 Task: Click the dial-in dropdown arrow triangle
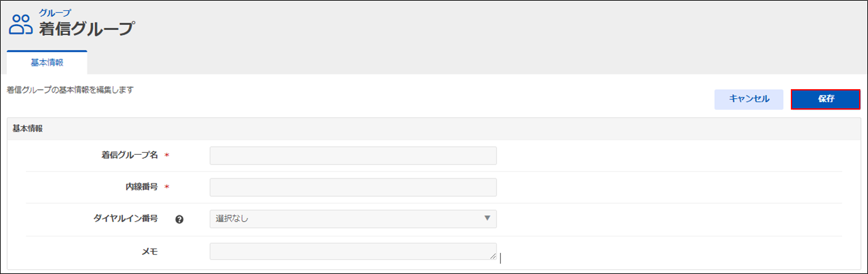point(487,219)
